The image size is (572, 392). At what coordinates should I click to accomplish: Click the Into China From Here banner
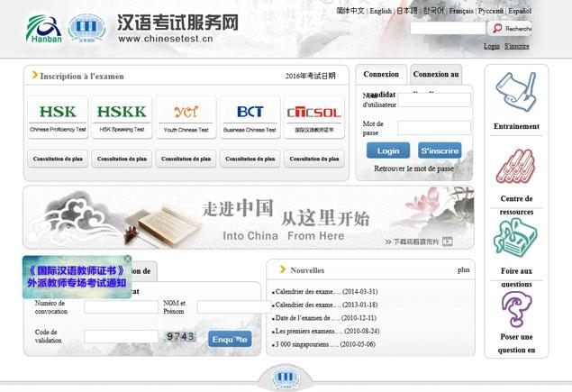coord(249,217)
